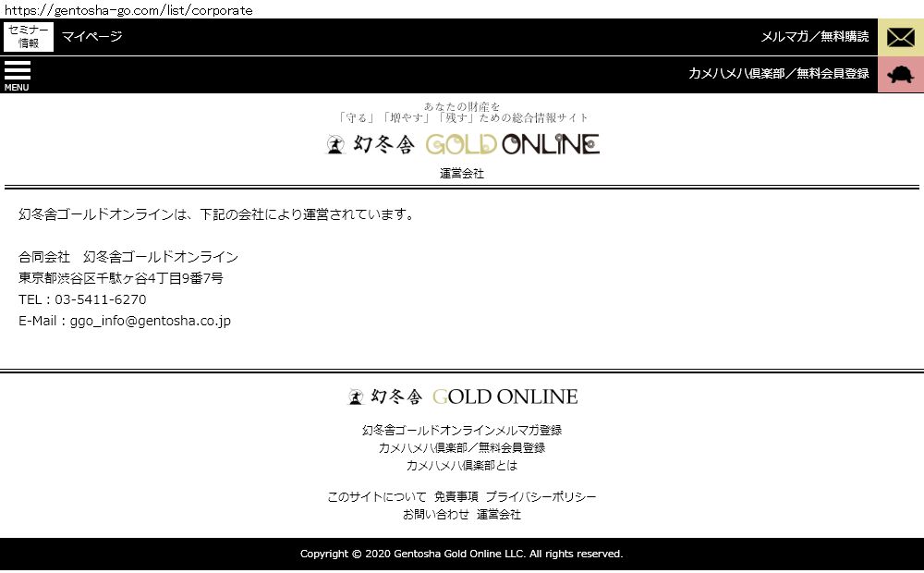Go to マイページ
The height and width of the screenshot is (573, 924).
click(91, 37)
